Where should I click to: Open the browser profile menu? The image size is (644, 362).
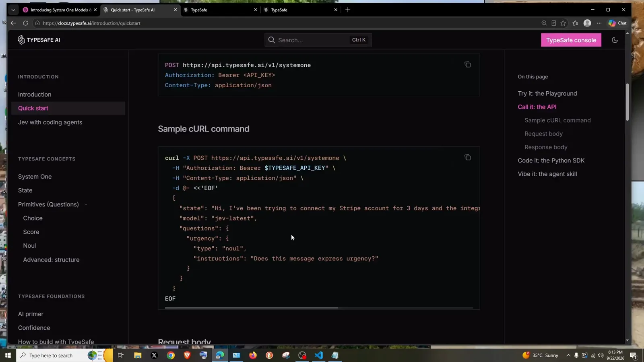[587, 23]
